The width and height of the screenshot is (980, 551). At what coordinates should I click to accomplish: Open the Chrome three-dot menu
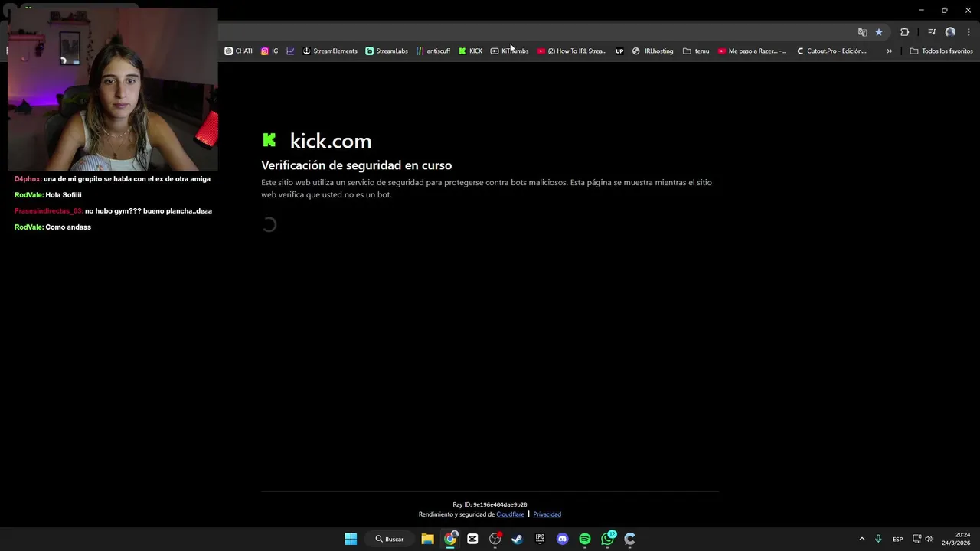pyautogui.click(x=969, y=32)
